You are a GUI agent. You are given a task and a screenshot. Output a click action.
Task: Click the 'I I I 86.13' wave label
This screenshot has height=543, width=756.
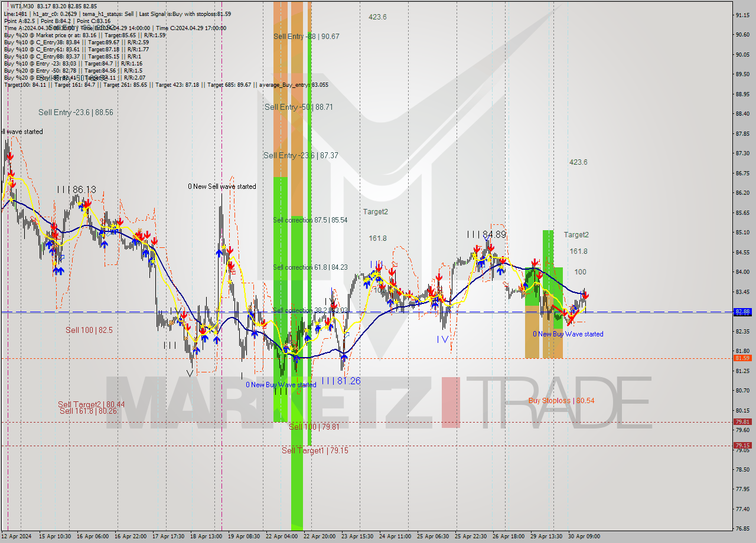click(77, 189)
